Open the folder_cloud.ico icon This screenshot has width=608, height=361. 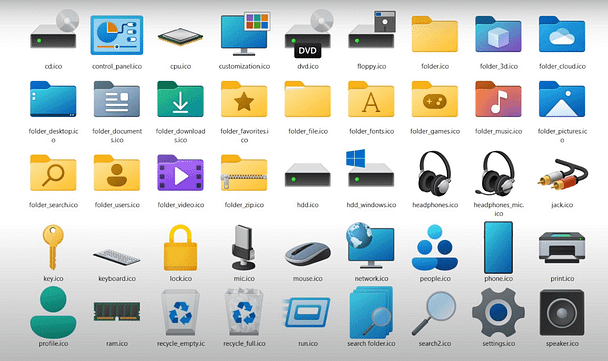pos(562,34)
